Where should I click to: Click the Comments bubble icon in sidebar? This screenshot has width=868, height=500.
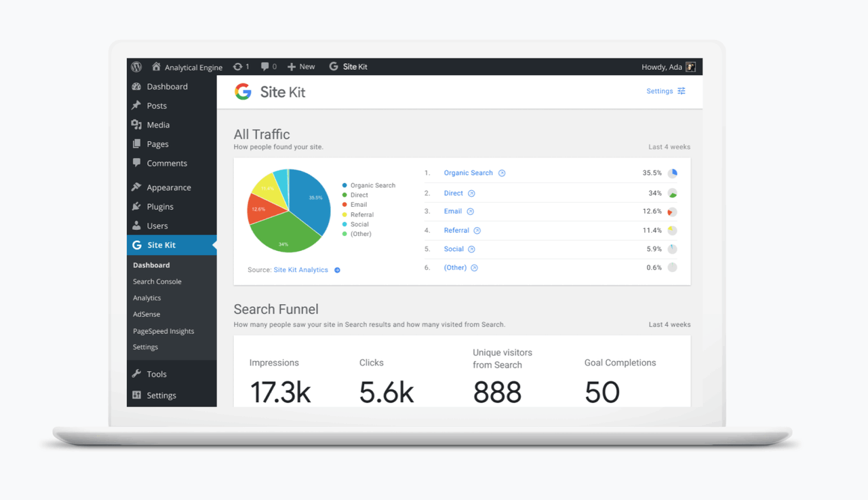136,163
